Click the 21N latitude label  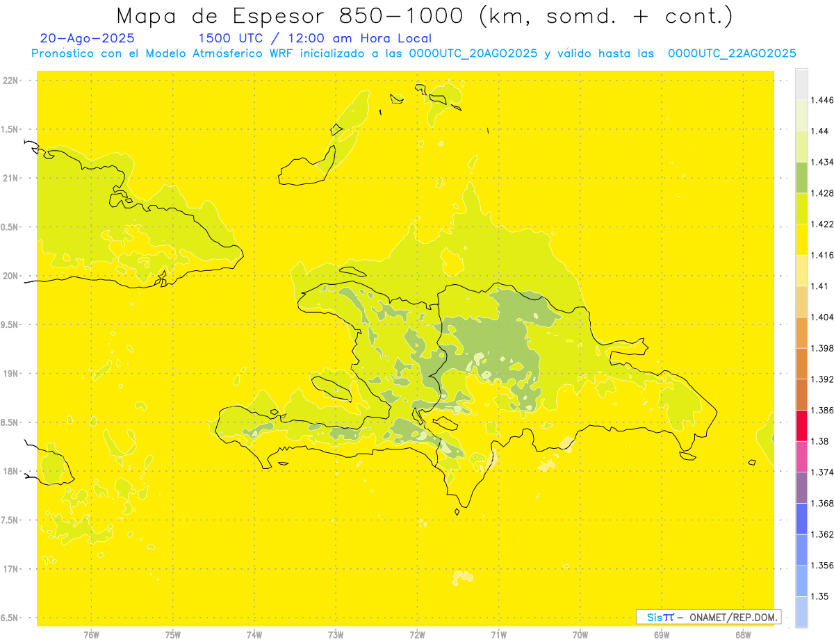(x=11, y=179)
